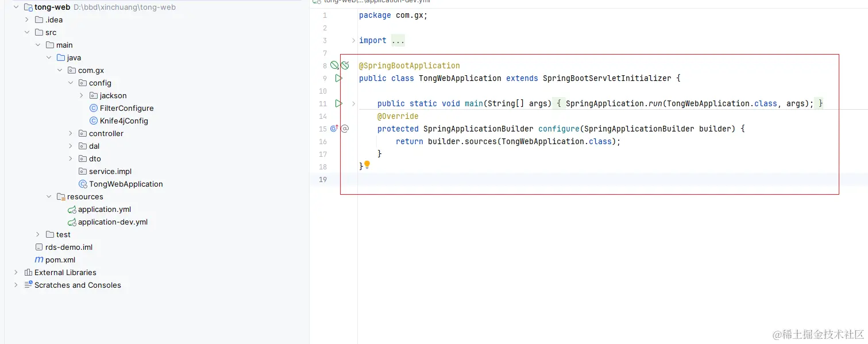Click the Knife4jConfig class icon

click(94, 121)
